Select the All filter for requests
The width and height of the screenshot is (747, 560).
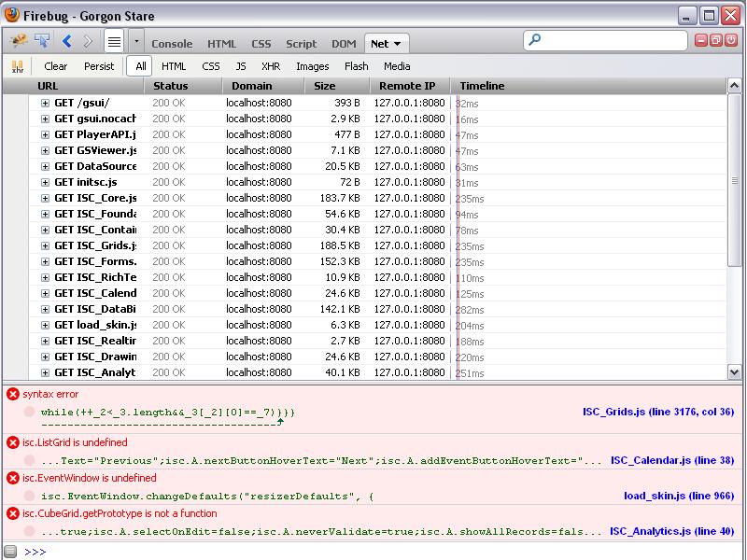tap(141, 66)
